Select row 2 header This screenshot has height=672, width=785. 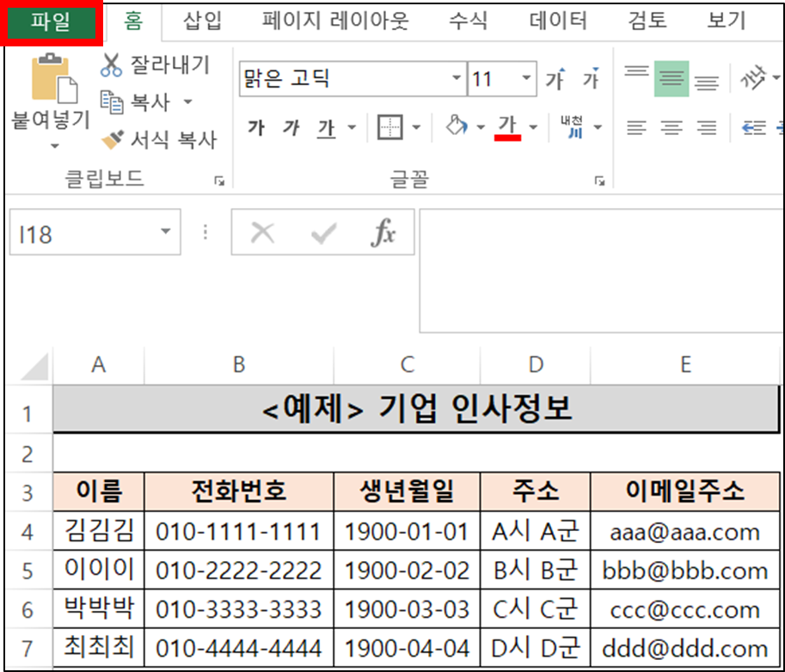28,454
